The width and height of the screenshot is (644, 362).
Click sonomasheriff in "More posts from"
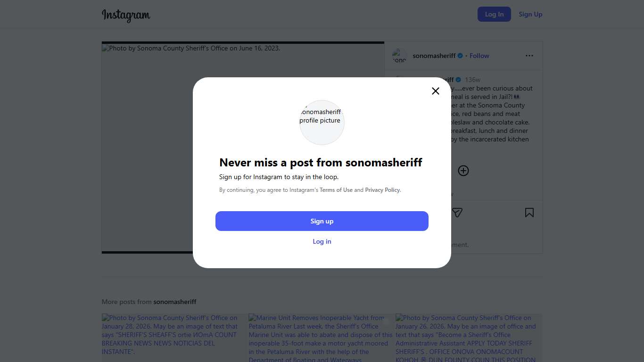tap(175, 302)
